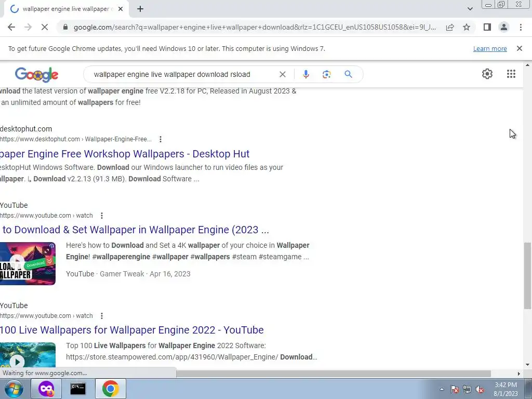Show hidden system tray icons
Screen dimensions: 532x399
442,390
